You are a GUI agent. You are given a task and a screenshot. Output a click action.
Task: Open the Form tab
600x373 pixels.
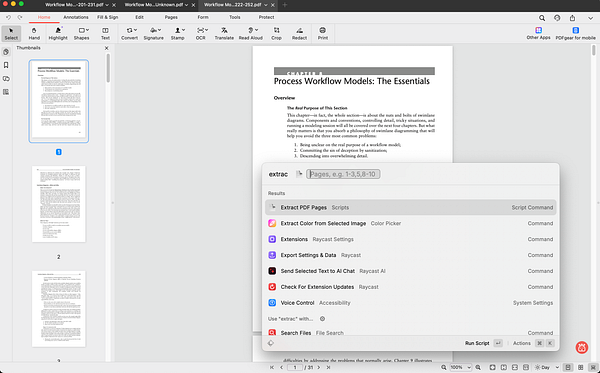pyautogui.click(x=203, y=17)
